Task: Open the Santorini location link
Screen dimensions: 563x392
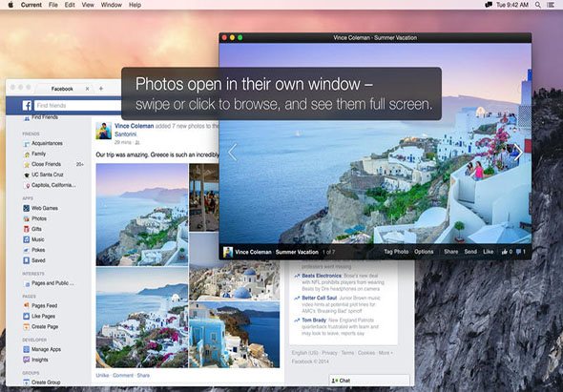Action: (126, 134)
